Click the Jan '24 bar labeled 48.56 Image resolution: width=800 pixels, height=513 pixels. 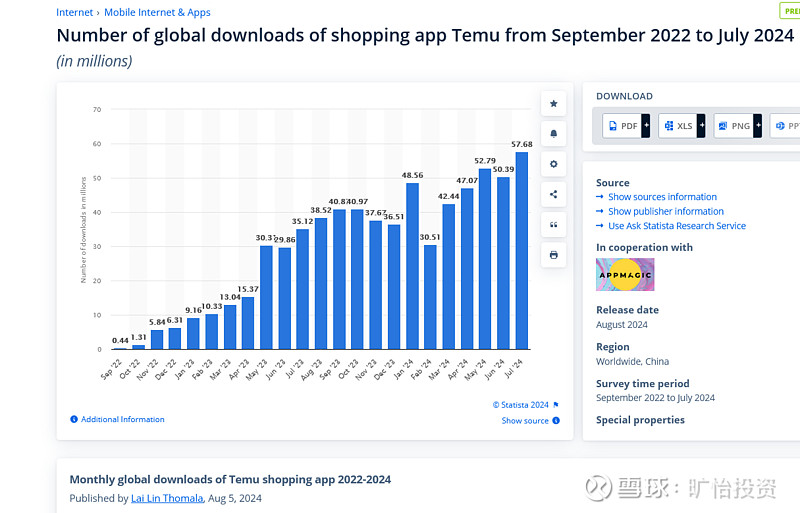412,266
